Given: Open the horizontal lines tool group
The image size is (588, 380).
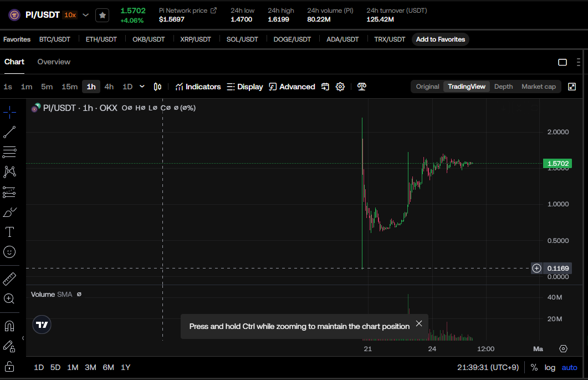Looking at the screenshot, I should point(9,151).
